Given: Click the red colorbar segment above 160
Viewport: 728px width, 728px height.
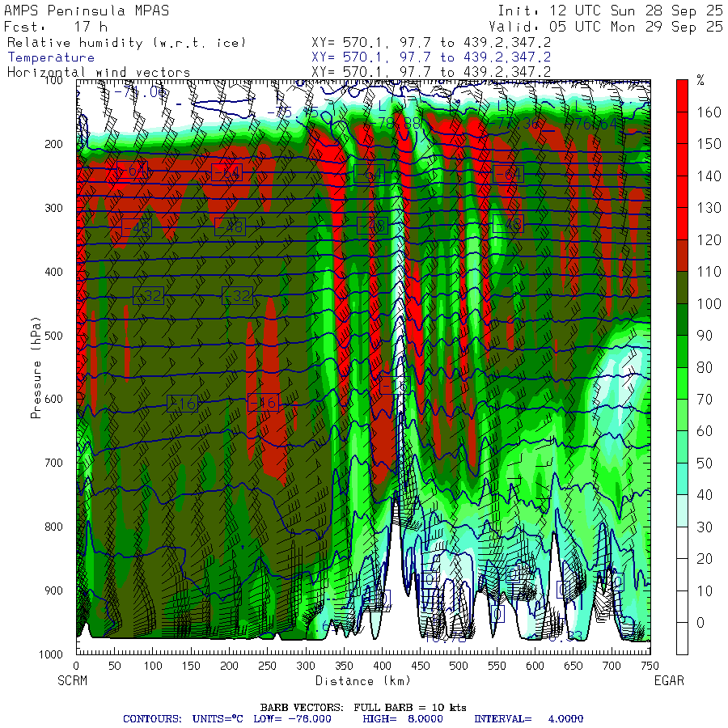Looking at the screenshot, I should coord(682,95).
